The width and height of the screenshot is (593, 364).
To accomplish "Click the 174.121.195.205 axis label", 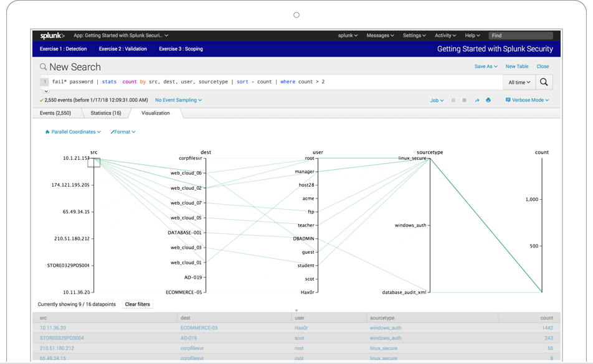I will click(x=70, y=185).
